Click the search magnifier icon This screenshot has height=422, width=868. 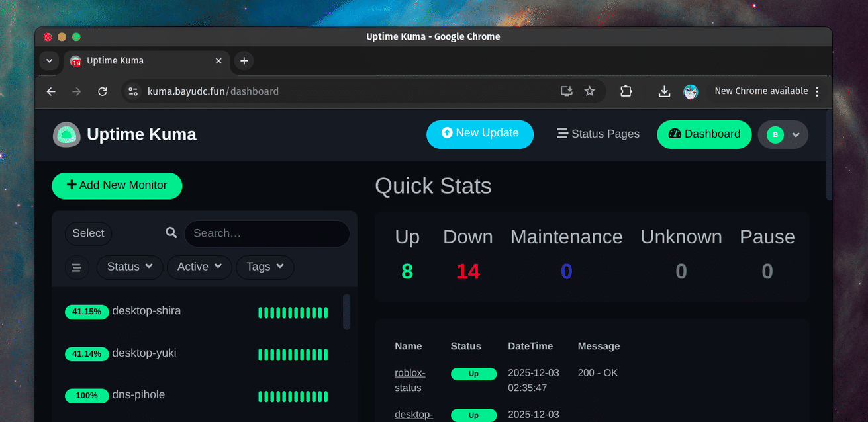coord(171,233)
